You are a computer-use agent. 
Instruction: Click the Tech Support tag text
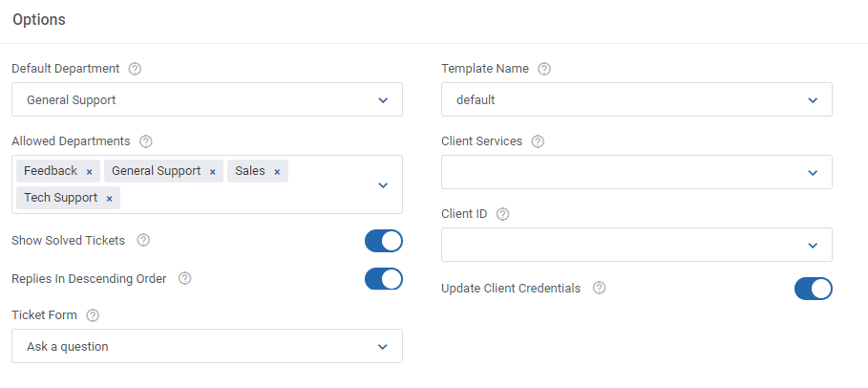pyautogui.click(x=60, y=198)
